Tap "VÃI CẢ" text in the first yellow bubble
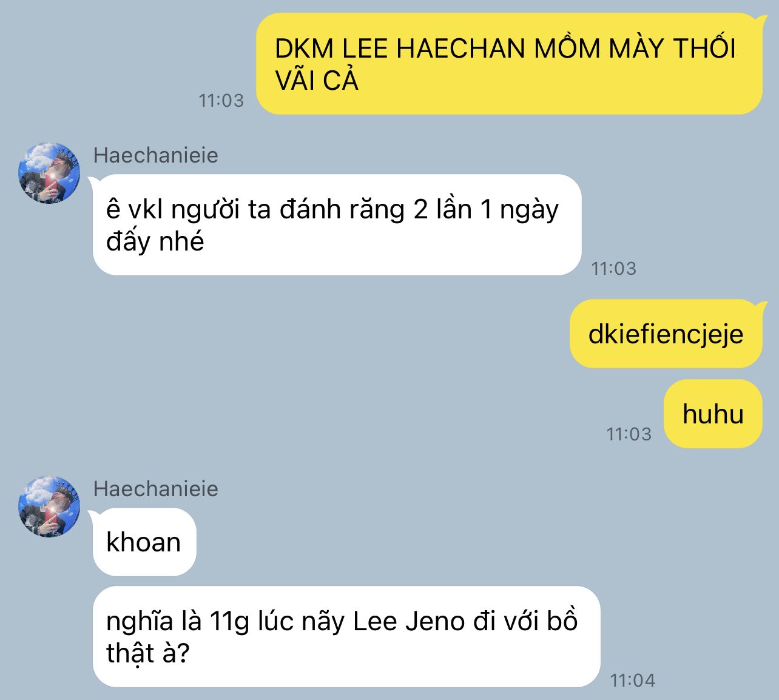779x700 pixels. click(x=316, y=80)
